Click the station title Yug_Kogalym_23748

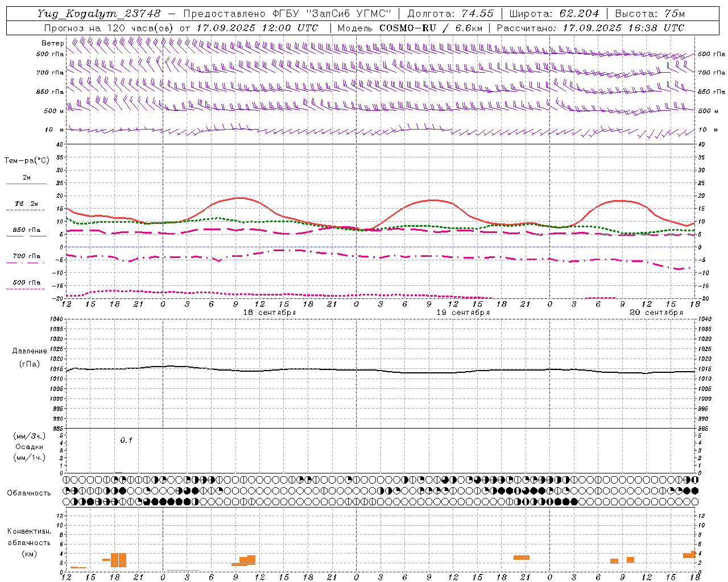pos(99,14)
